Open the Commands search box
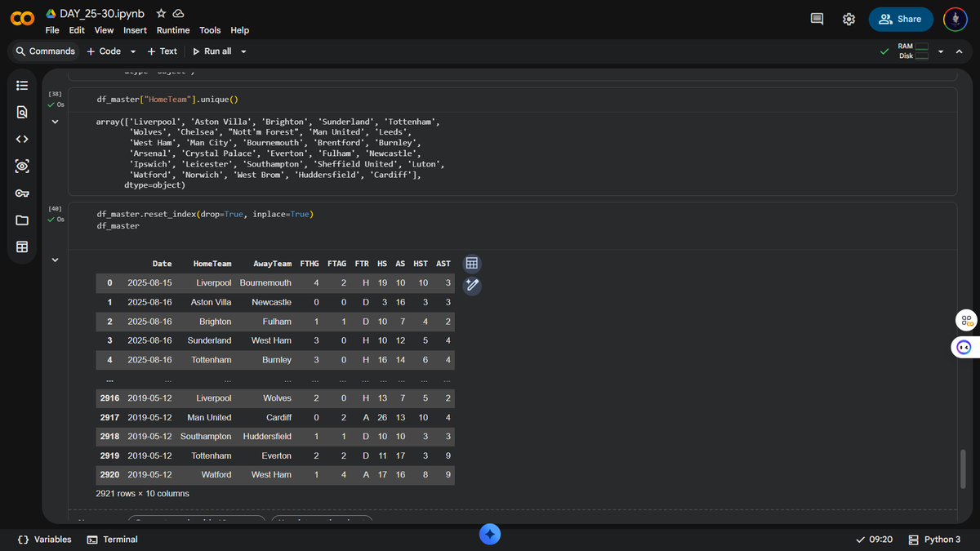The image size is (980, 551). click(45, 51)
